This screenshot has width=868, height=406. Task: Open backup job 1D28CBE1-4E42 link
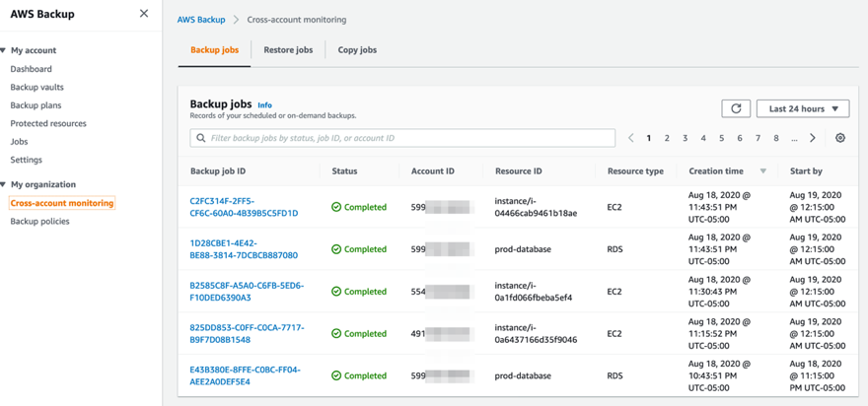tap(245, 249)
